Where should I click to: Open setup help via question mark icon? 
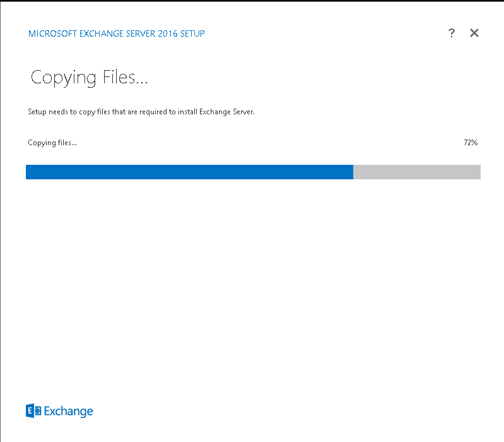(451, 33)
